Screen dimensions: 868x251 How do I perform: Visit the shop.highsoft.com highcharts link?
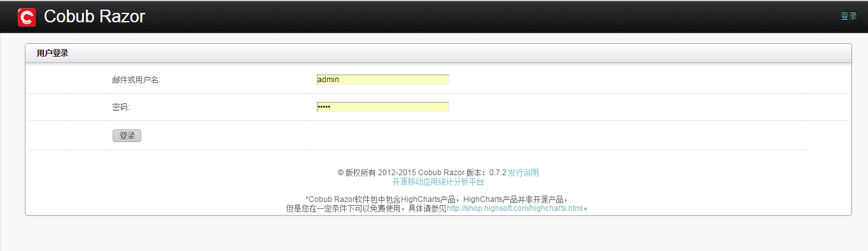[515, 208]
